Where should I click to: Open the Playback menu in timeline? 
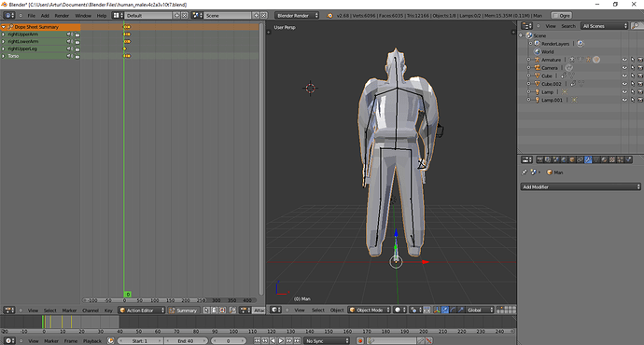pos(92,341)
